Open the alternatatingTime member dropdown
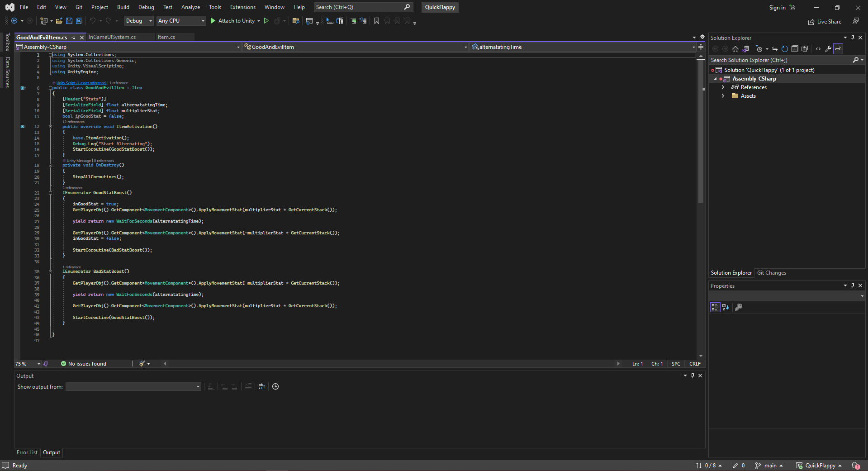The width and height of the screenshot is (868, 471). pos(583,47)
